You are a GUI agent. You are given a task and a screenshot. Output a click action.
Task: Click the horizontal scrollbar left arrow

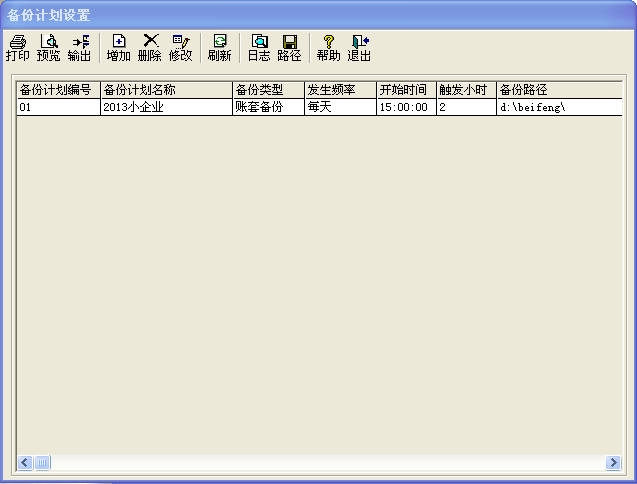click(25, 462)
